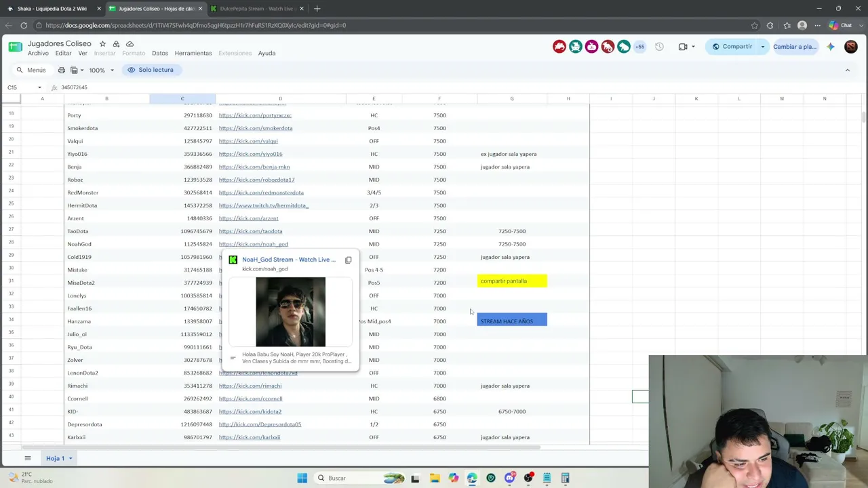The height and width of the screenshot is (488, 868).
Task: Star the Jugadores Coliseo document
Action: coord(103,44)
